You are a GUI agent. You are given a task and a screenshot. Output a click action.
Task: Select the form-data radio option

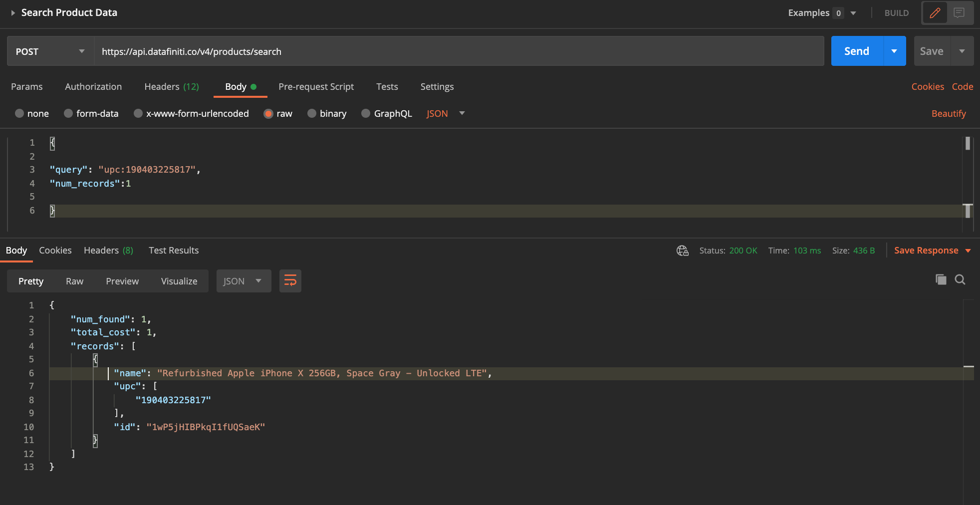69,113
